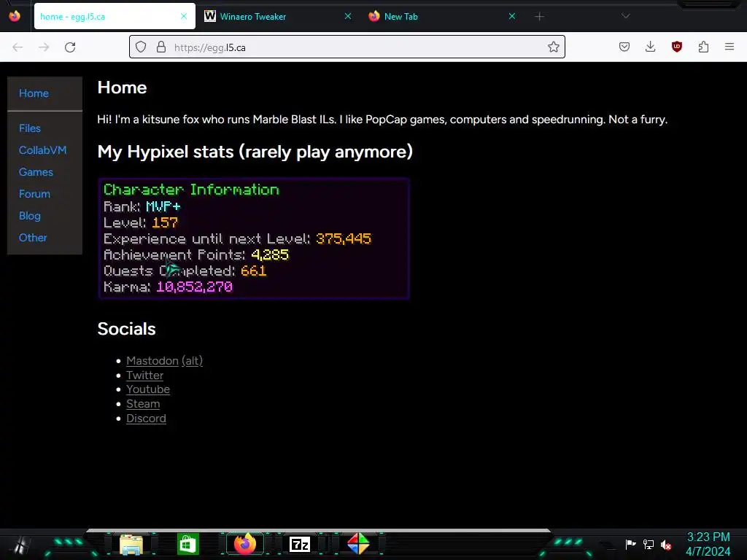This screenshot has width=747, height=560.
Task: Switch to the New Tab tab
Action: coord(442,16)
